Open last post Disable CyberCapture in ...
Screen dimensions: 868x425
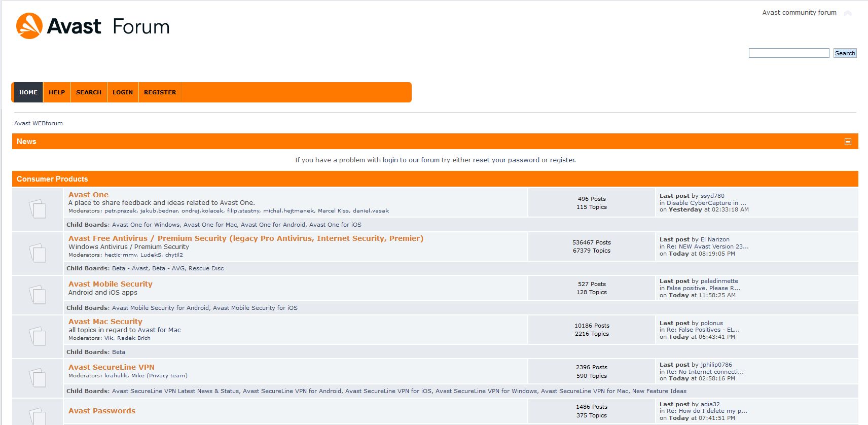706,203
